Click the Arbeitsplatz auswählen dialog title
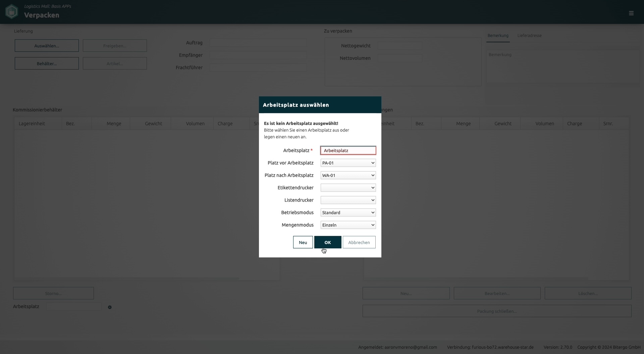The width and height of the screenshot is (644, 354). coord(296,105)
